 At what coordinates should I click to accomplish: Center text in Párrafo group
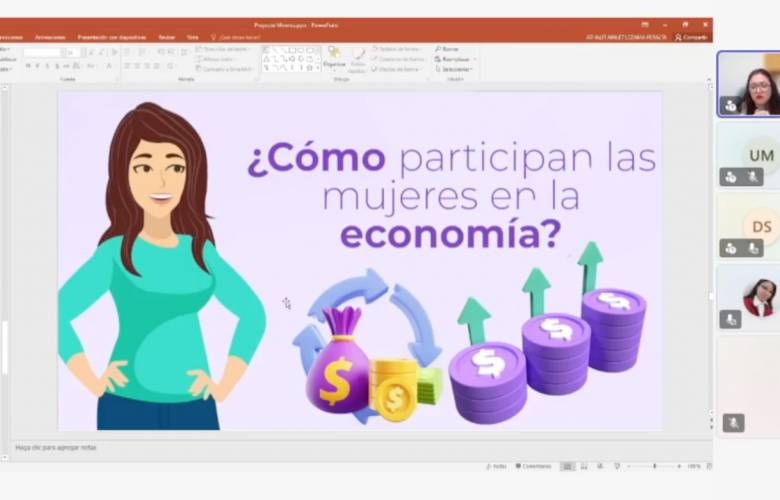point(137,66)
